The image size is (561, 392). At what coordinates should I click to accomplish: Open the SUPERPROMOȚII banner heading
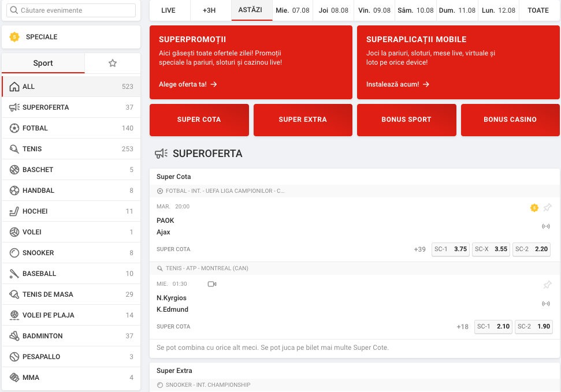(x=192, y=39)
